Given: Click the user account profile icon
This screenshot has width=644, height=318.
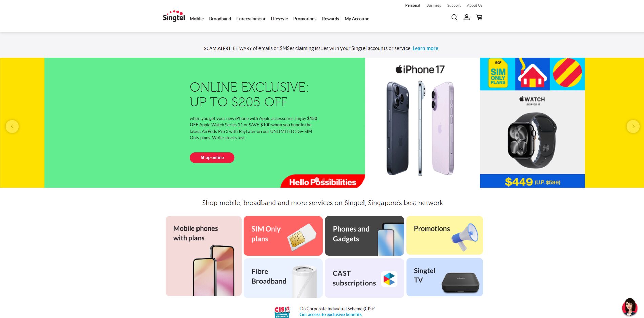Looking at the screenshot, I should (x=466, y=17).
